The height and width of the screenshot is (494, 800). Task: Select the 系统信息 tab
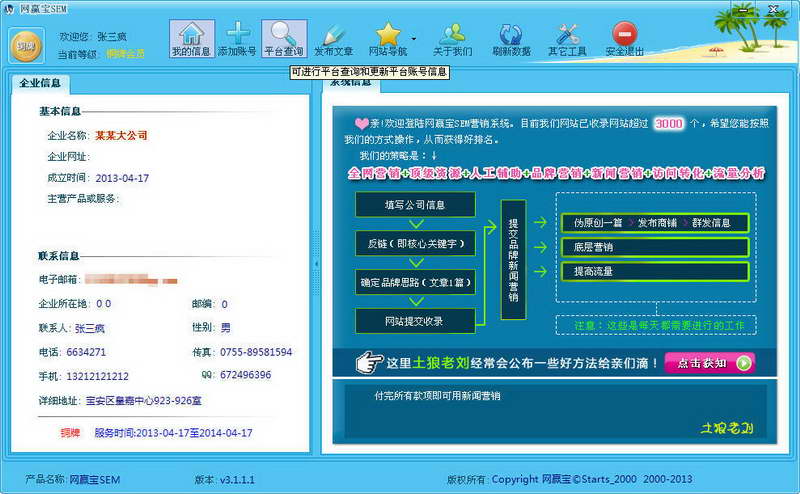(351, 84)
